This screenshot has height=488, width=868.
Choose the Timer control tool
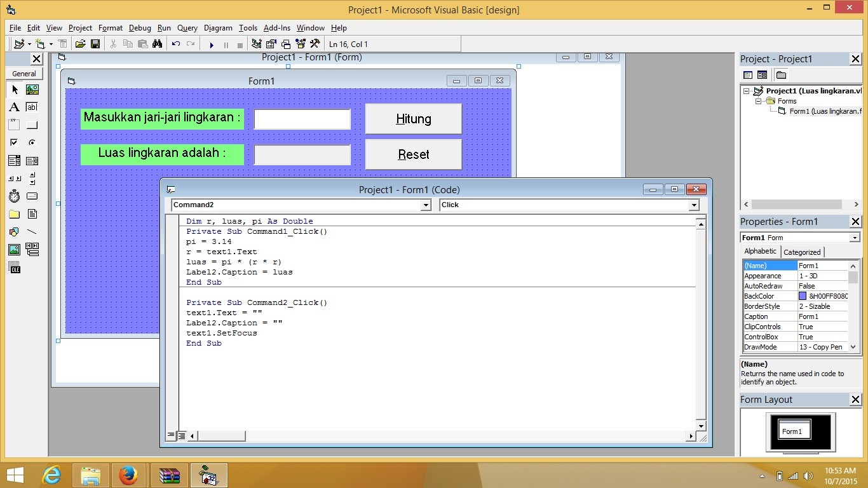pos(15,196)
